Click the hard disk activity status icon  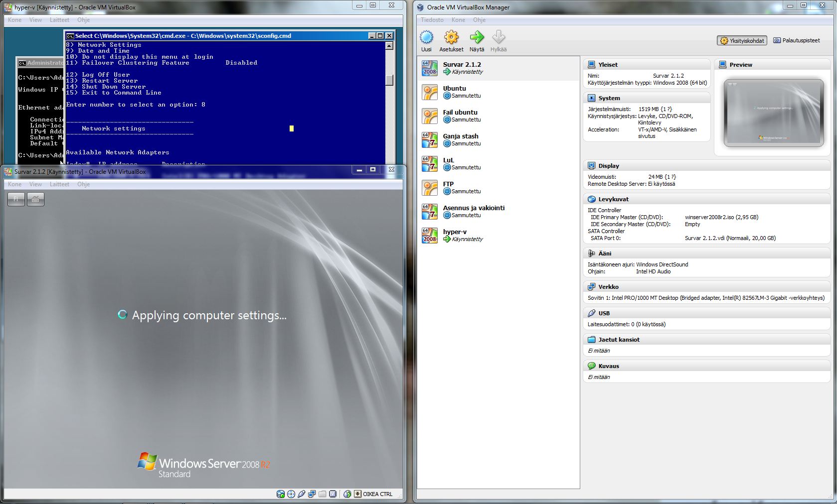[281, 494]
